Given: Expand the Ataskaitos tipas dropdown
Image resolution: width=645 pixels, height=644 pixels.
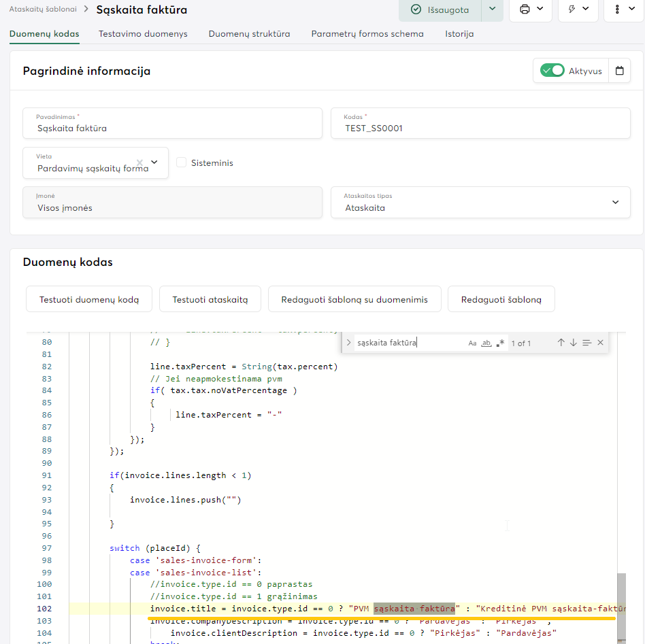Looking at the screenshot, I should pos(615,202).
